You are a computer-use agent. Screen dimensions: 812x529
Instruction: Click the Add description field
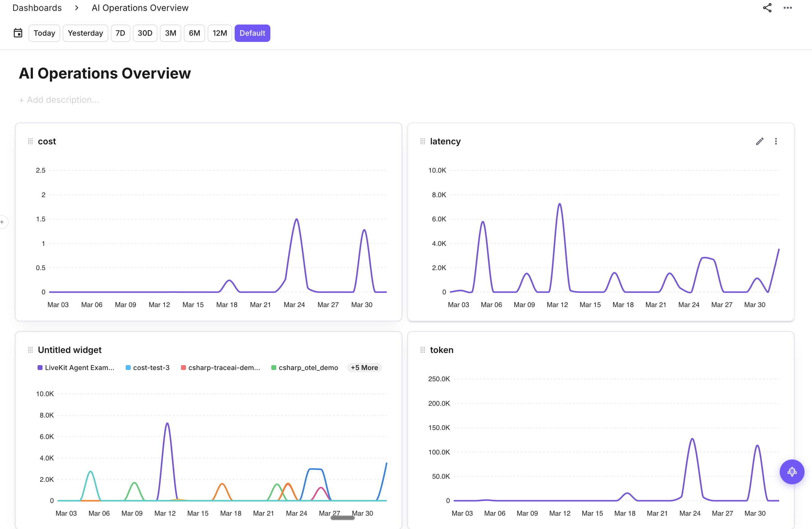tap(59, 100)
